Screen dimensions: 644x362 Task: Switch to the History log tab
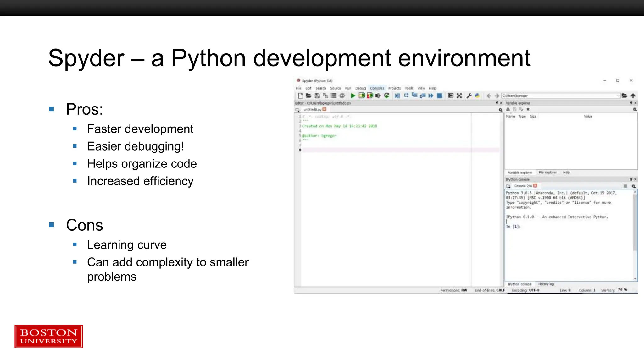(546, 284)
